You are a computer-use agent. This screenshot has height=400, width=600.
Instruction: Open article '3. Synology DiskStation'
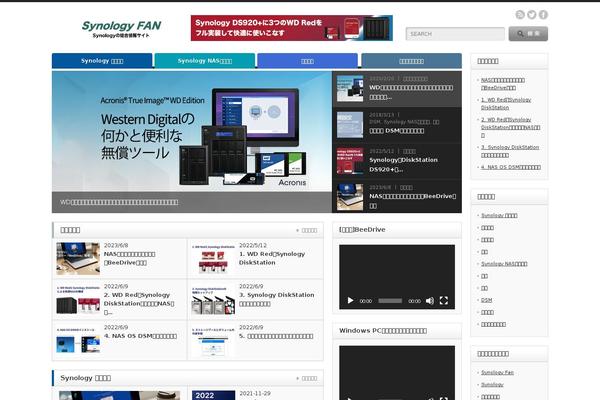(x=277, y=299)
